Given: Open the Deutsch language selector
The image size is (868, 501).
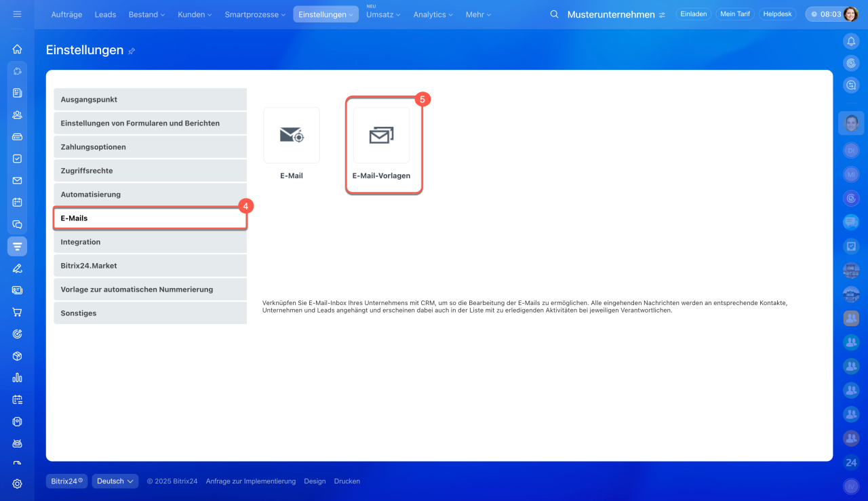Looking at the screenshot, I should click(115, 481).
